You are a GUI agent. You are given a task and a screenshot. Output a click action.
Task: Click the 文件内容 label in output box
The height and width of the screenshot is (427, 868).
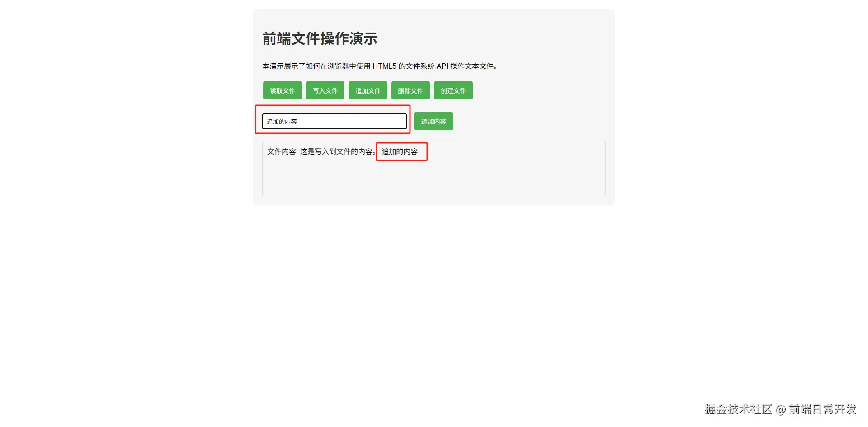(x=282, y=151)
